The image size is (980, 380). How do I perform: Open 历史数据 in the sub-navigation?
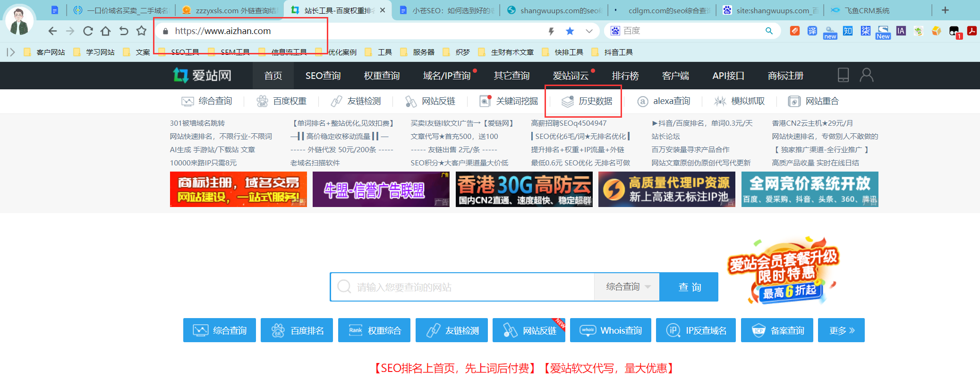[x=587, y=101]
